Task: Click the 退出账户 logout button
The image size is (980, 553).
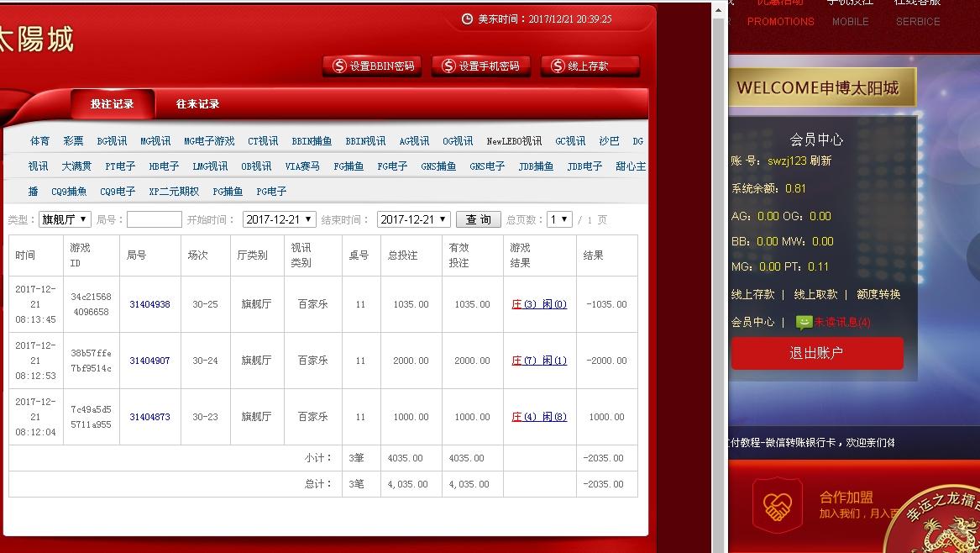Action: click(x=815, y=353)
